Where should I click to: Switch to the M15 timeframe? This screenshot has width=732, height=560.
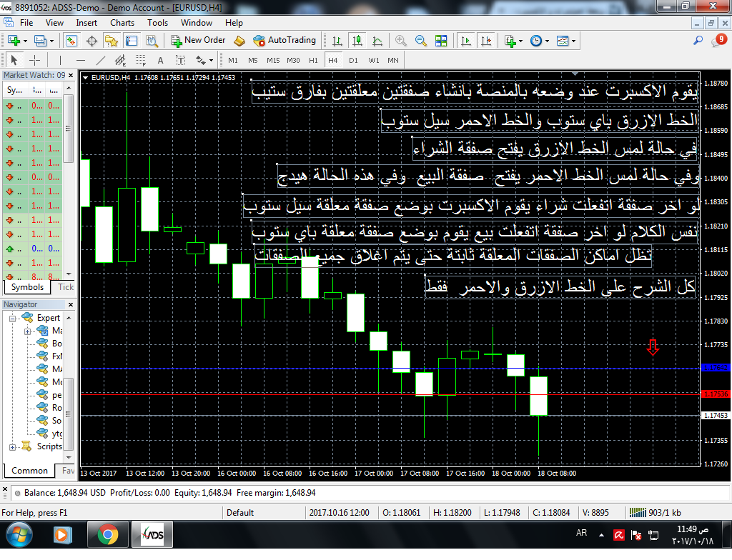click(x=273, y=60)
